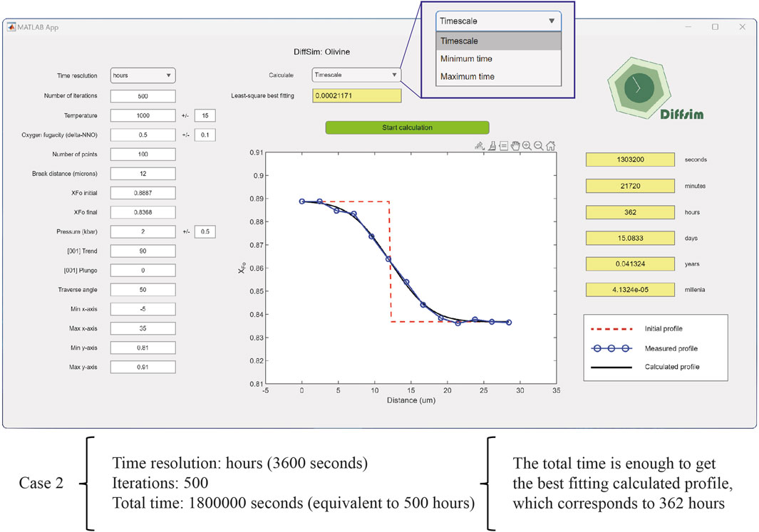Open the Time resolution hours dropdown
The image size is (759, 532).
[143, 75]
